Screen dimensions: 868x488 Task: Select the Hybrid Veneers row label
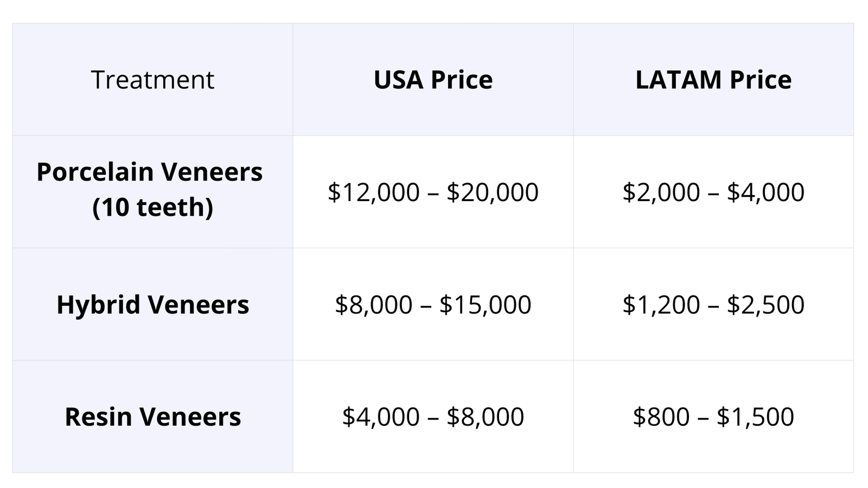[x=152, y=304]
